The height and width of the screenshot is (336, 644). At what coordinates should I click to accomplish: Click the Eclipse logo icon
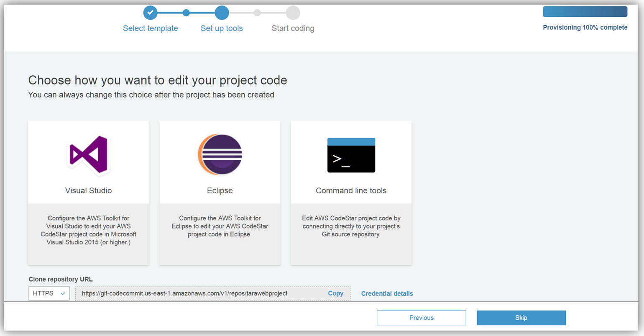220,154
